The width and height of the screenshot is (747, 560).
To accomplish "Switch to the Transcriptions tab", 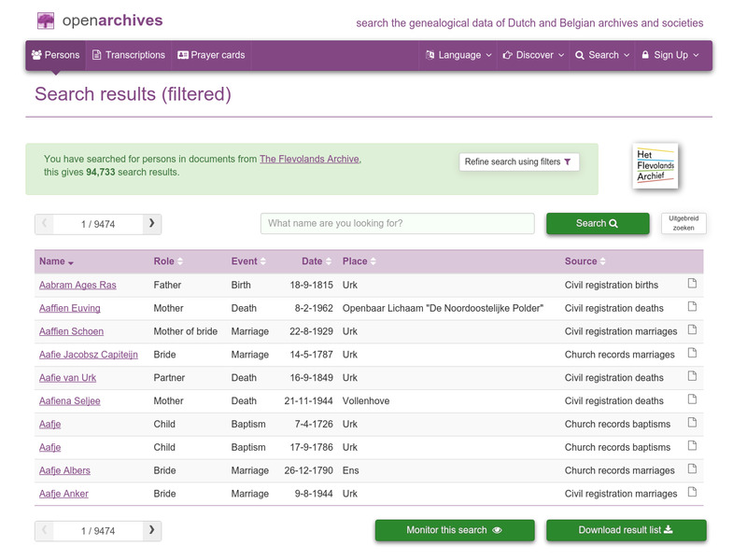I will tap(128, 54).
